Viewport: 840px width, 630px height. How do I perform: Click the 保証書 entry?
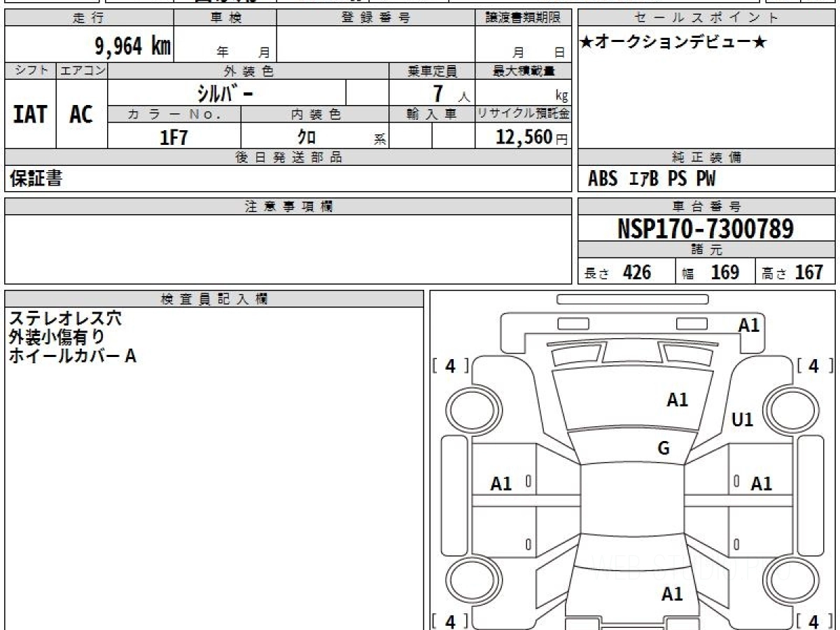(36, 178)
